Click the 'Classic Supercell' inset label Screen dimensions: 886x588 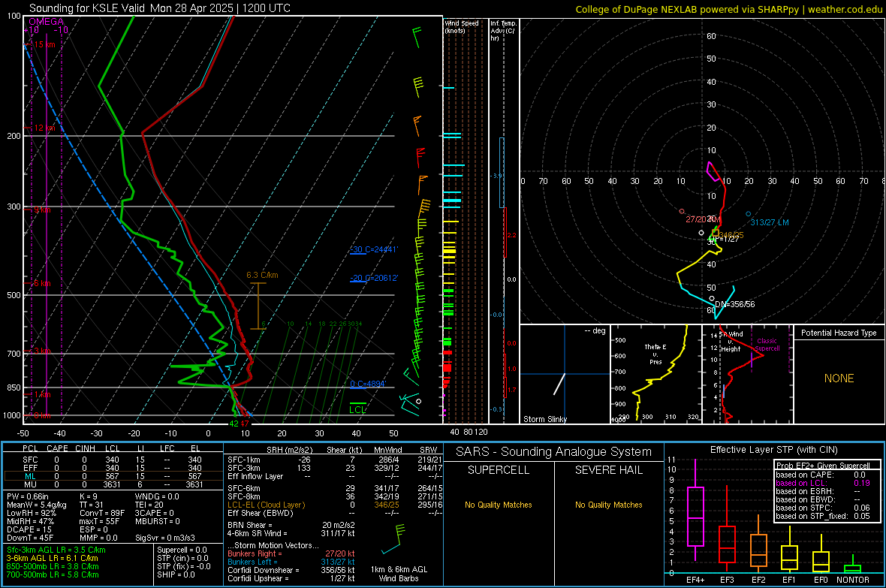(x=767, y=345)
